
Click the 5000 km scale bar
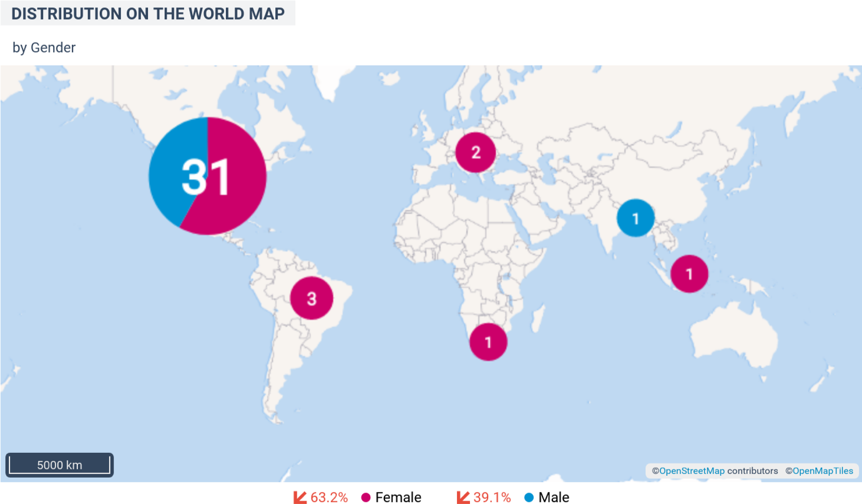click(59, 465)
